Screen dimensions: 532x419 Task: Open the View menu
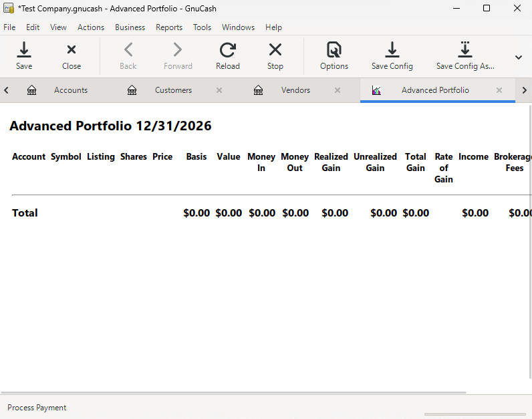(58, 27)
